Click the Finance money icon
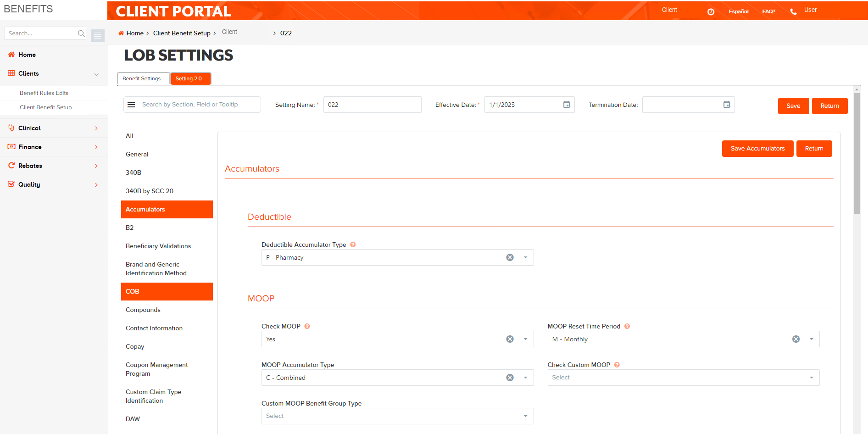This screenshot has height=434, width=868. [11, 146]
